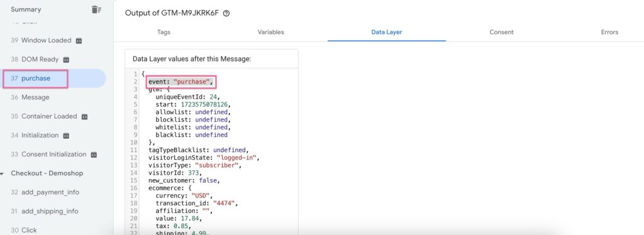Viewport: 644px width, 235px height.
Task: Click 'Data Layer values after this Message' heading
Action: (192, 59)
